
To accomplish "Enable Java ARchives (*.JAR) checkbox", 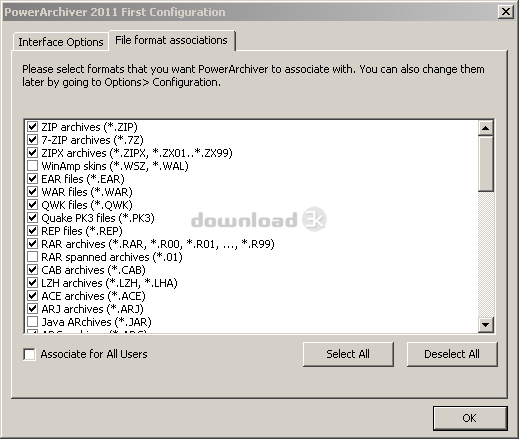I will (x=32, y=322).
